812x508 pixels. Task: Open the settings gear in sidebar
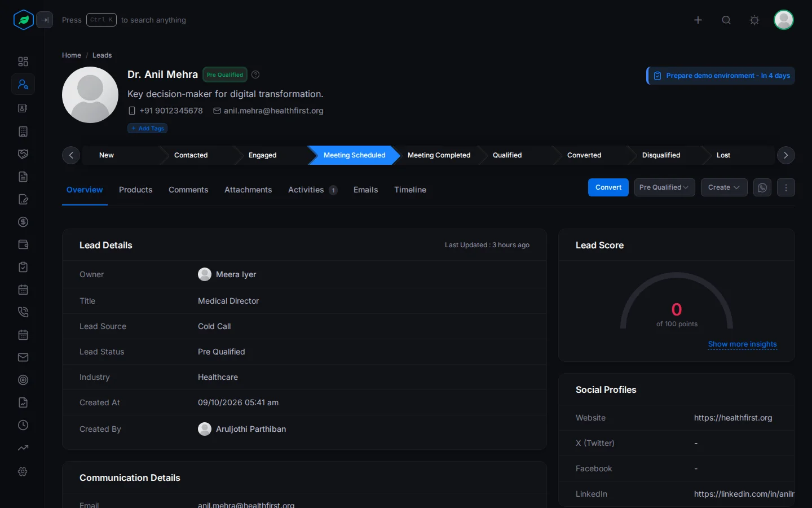pyautogui.click(x=23, y=471)
